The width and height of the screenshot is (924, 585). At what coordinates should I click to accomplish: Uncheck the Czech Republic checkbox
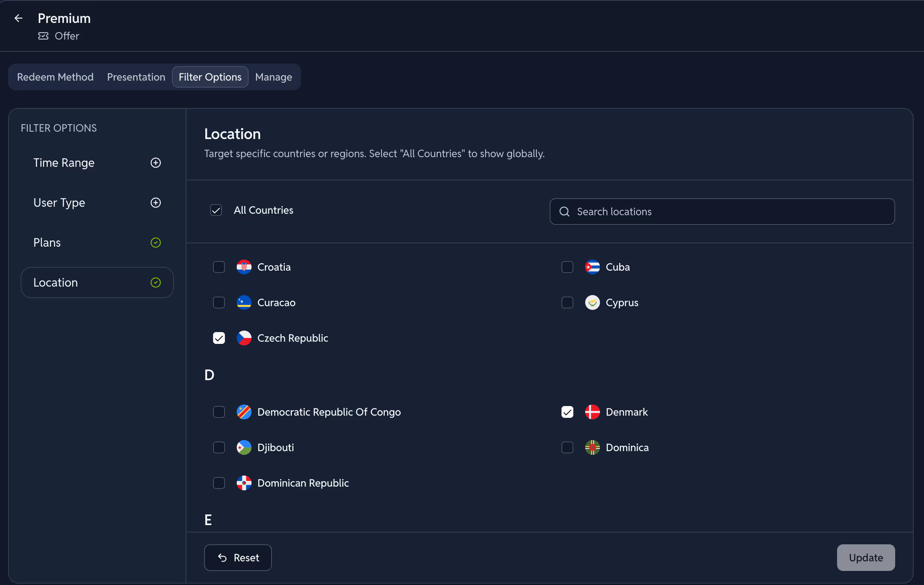point(219,338)
